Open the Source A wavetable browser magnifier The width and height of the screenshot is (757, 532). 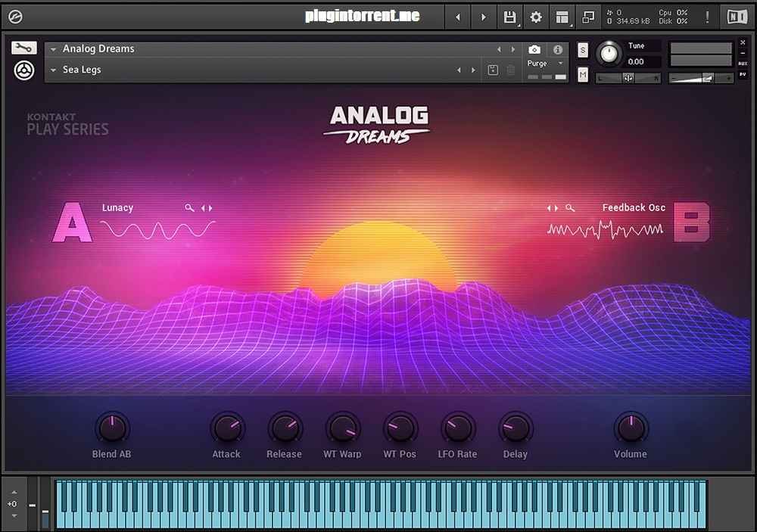[x=189, y=208]
